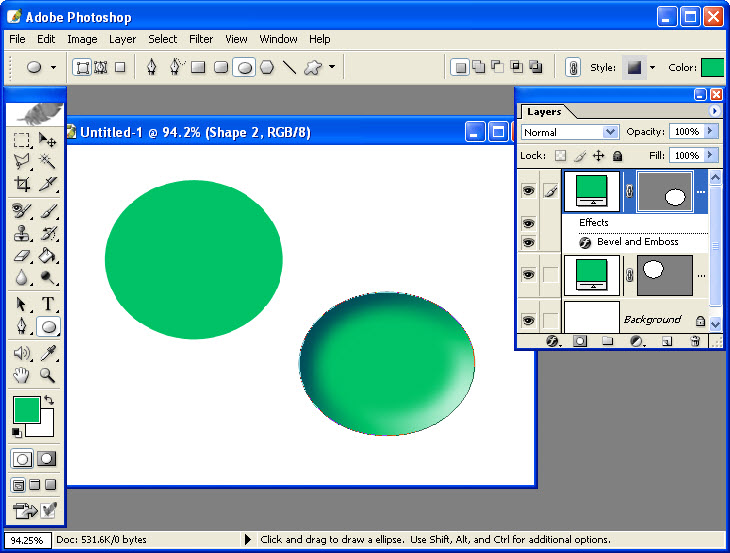Expand the Opacity slider arrow
This screenshot has height=553, width=730.
click(x=710, y=132)
